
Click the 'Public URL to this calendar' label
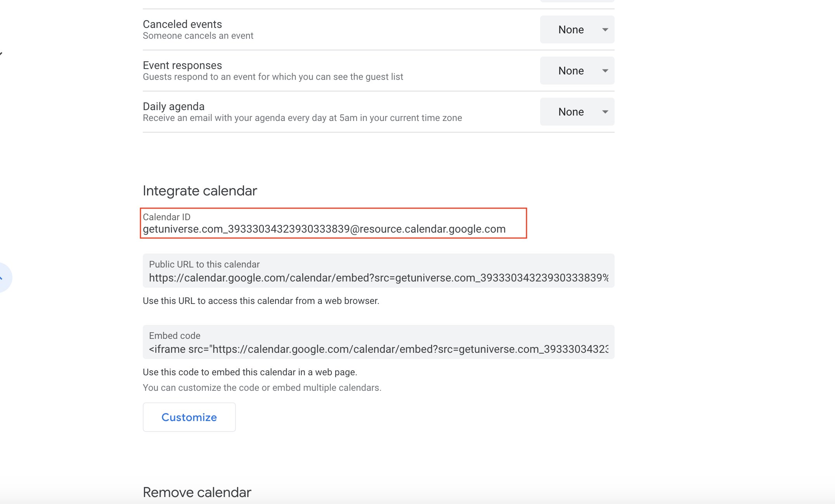[x=204, y=264]
